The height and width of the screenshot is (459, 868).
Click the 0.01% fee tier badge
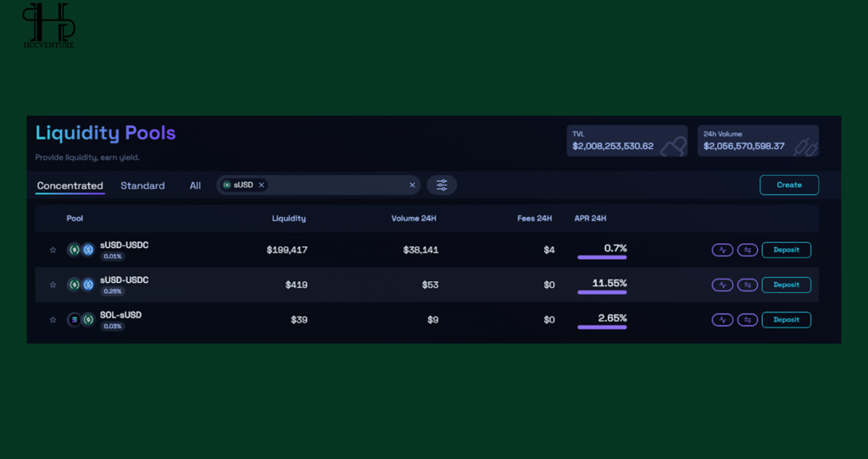(113, 257)
